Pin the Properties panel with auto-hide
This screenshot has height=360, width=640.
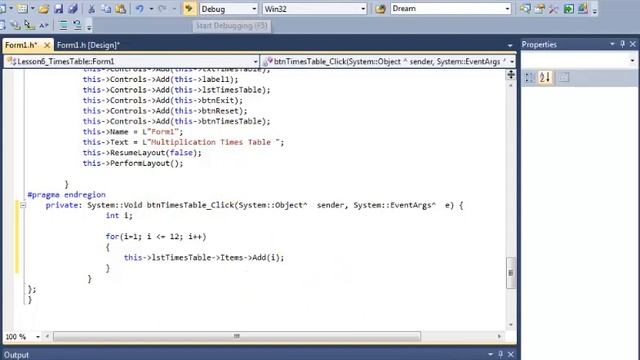tap(622, 44)
